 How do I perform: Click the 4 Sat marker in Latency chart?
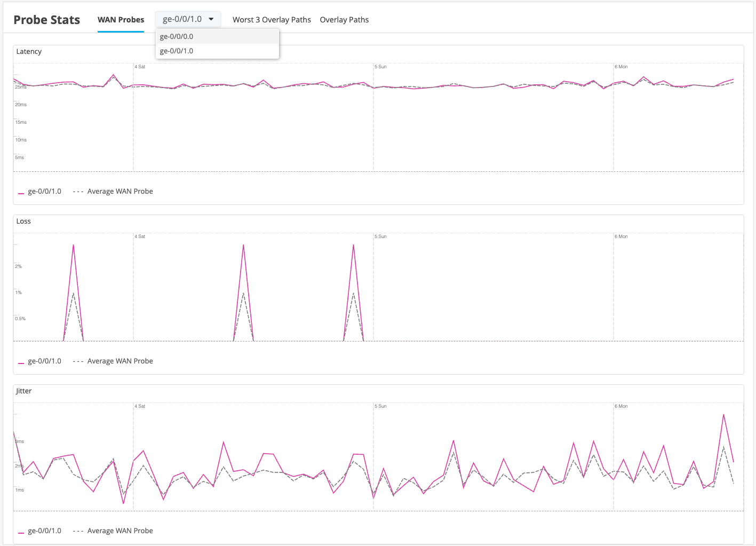click(x=140, y=67)
